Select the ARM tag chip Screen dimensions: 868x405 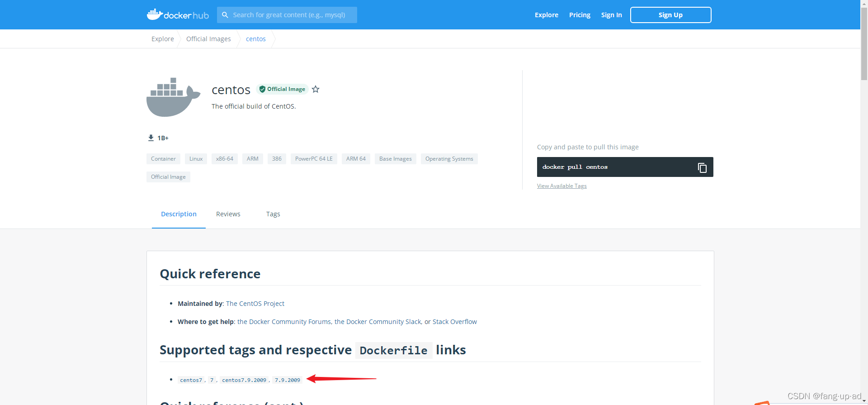click(x=253, y=159)
